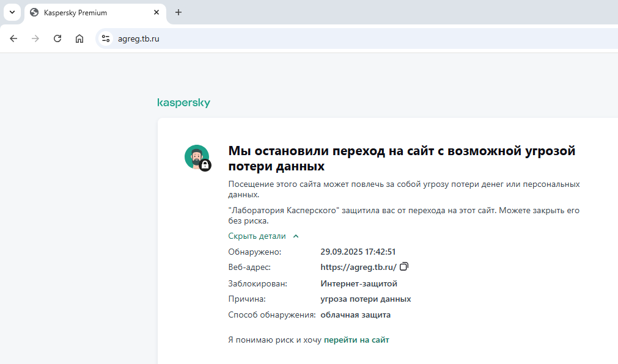Copy the blocked web address
This screenshot has width=618, height=364.
[404, 267]
